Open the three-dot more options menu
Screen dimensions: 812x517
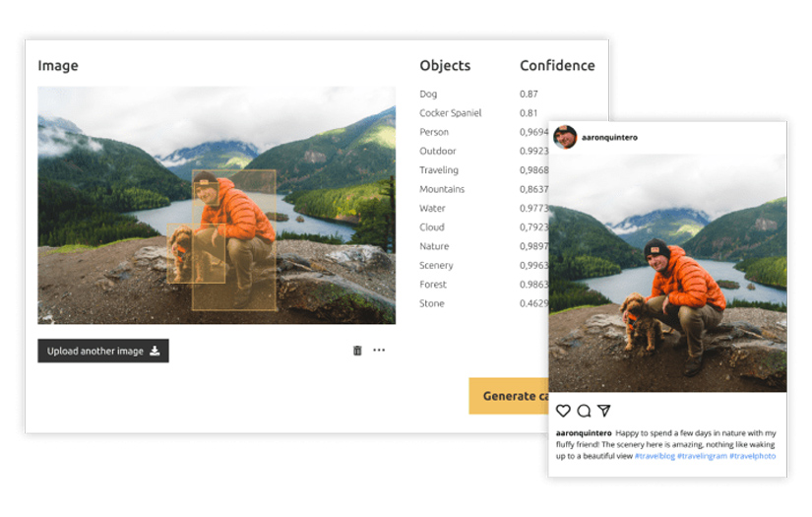coord(379,351)
